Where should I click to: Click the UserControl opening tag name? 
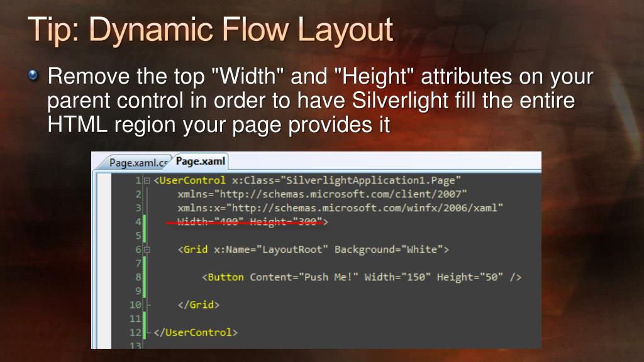[x=192, y=180]
